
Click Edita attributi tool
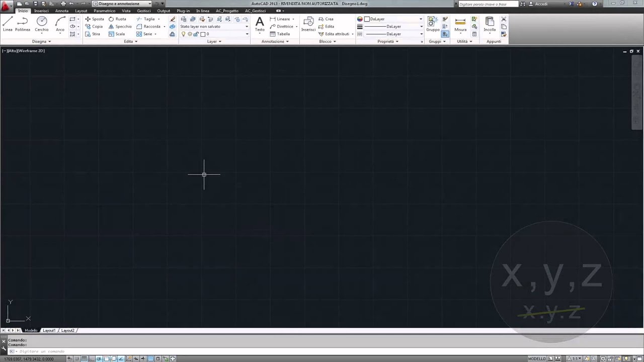click(334, 34)
